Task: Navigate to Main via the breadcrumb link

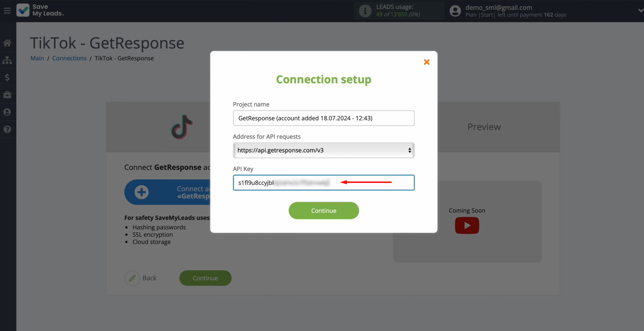Action: coord(37,58)
